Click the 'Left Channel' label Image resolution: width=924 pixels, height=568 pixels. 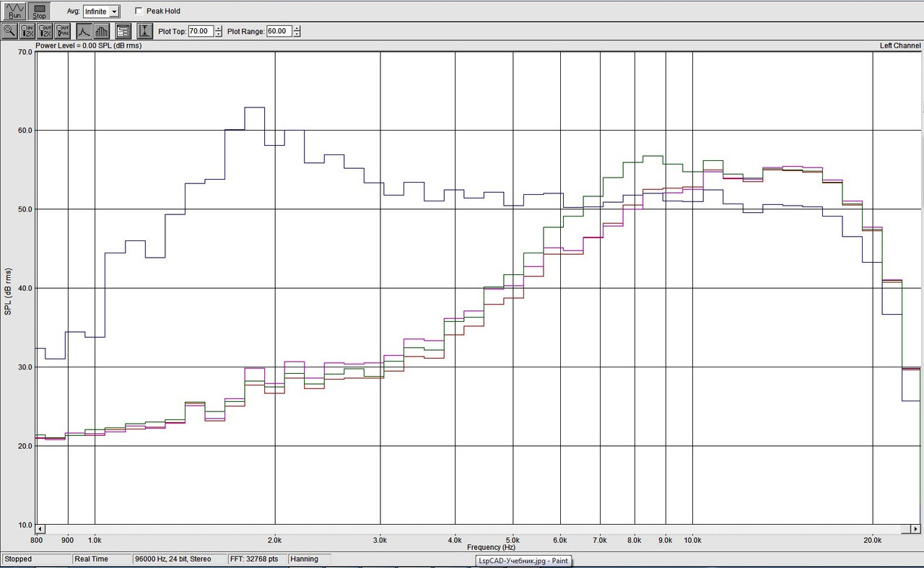pos(900,45)
